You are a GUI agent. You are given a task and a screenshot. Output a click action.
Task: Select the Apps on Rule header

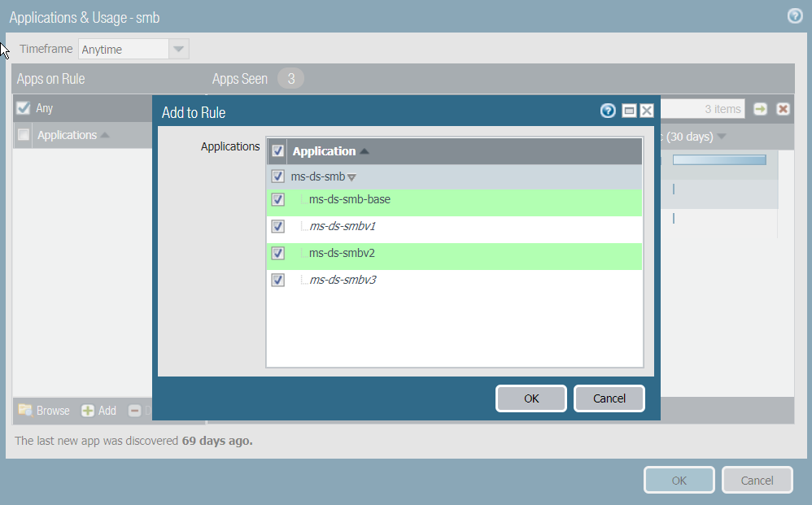coord(50,79)
